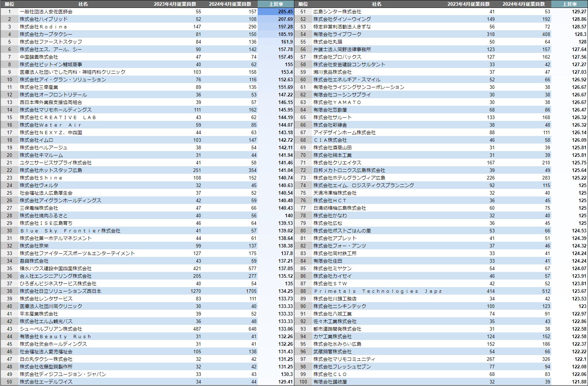Image resolution: width=588 pixels, height=386 pixels.
Task: Select 株式会社アイ・グラン・ソリューション in the list
Action: (x=63, y=80)
